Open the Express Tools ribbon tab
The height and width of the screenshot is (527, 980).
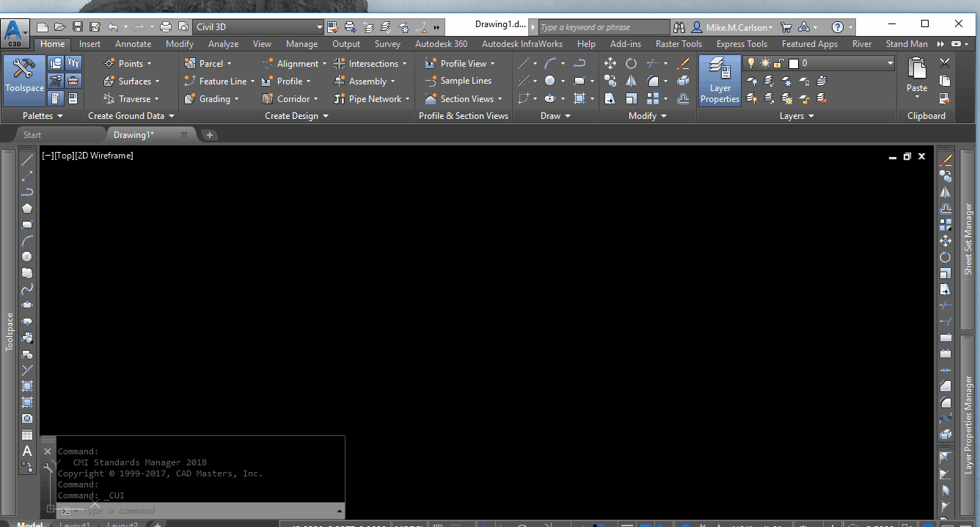pos(742,44)
